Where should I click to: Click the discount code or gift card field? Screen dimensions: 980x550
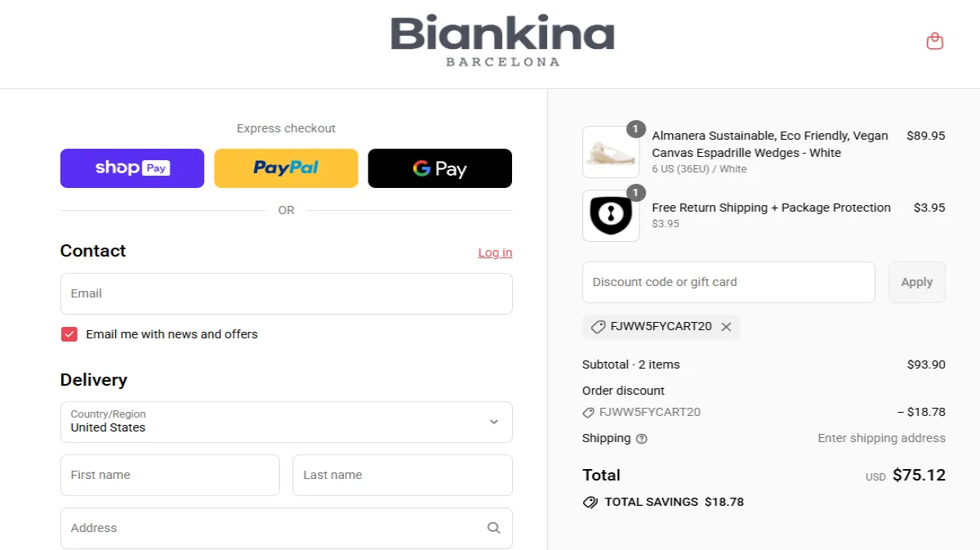point(728,282)
